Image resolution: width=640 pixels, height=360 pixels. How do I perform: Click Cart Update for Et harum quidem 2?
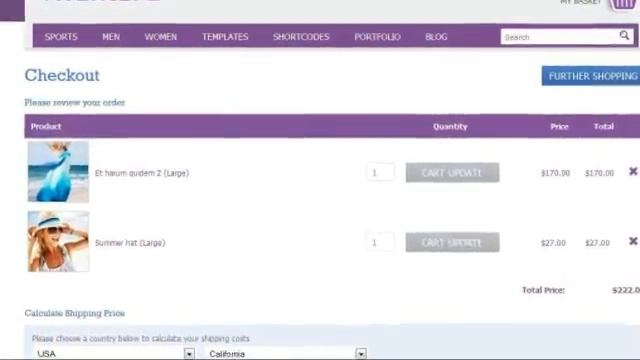click(x=452, y=173)
